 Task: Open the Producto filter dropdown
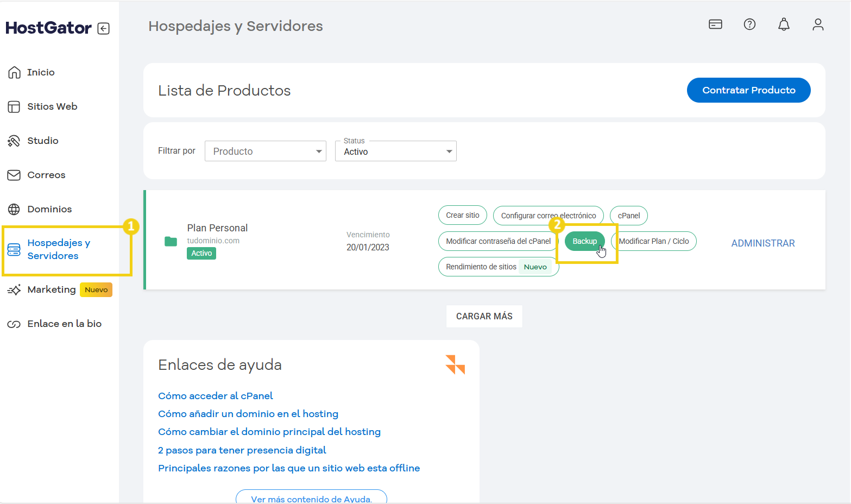point(265,151)
